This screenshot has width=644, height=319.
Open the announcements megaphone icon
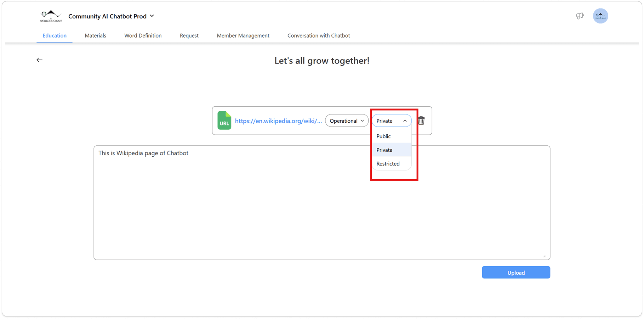point(580,16)
